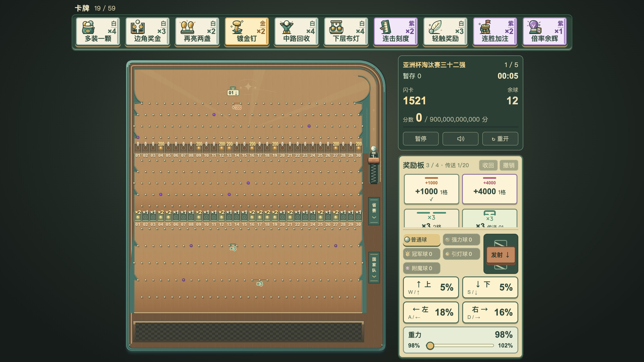Choose 附魔球 ball type
This screenshot has width=644, height=362.
(x=422, y=268)
